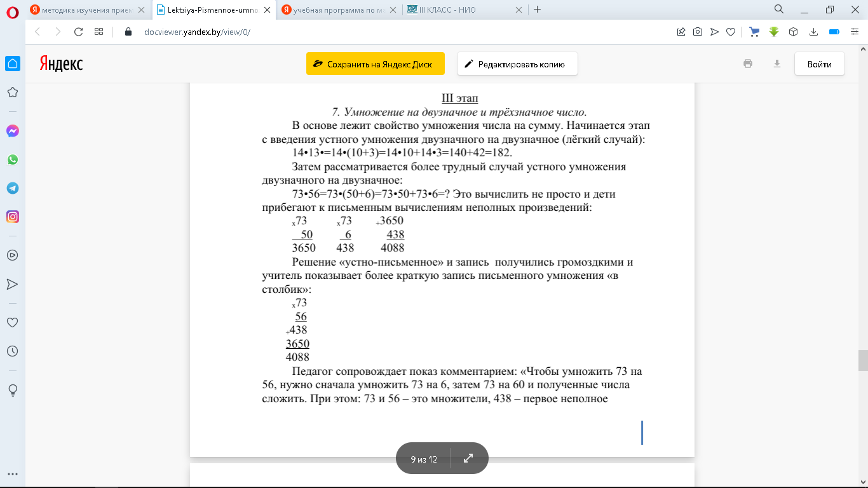868x488 pixels.
Task: Take a snapshot with camera icon
Action: [698, 32]
